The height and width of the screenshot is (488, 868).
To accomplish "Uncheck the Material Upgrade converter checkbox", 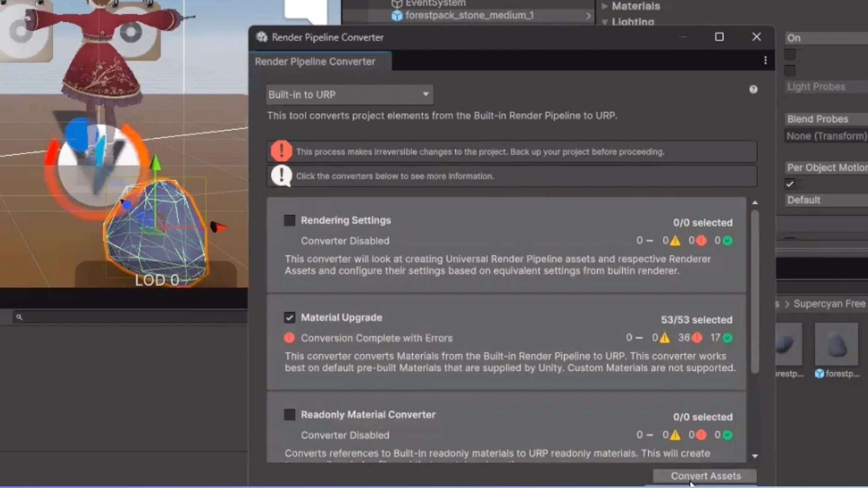I will (x=289, y=317).
